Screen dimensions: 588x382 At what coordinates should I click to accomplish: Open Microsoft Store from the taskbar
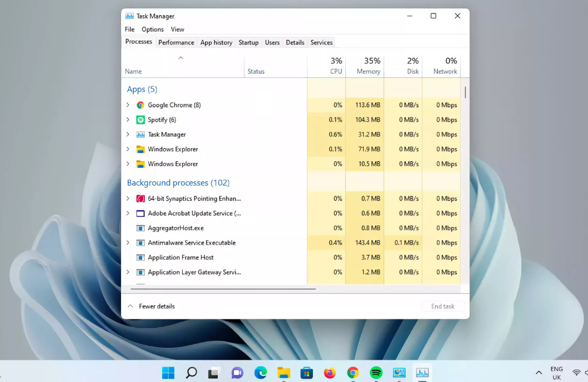(306, 373)
